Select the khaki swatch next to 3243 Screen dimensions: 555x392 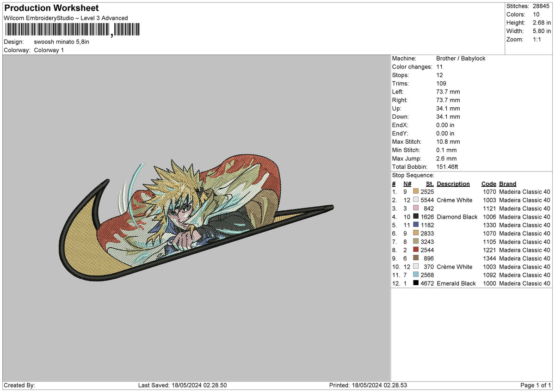[416, 242]
